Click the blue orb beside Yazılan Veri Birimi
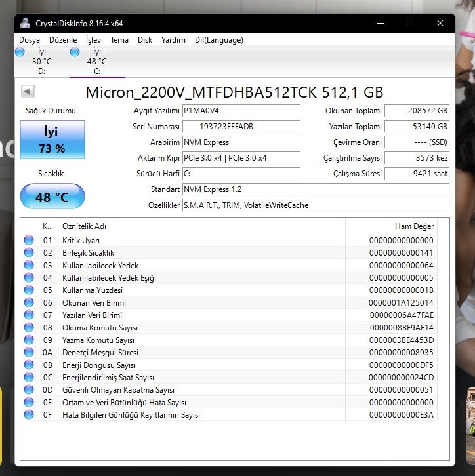475x476 pixels. click(x=29, y=315)
